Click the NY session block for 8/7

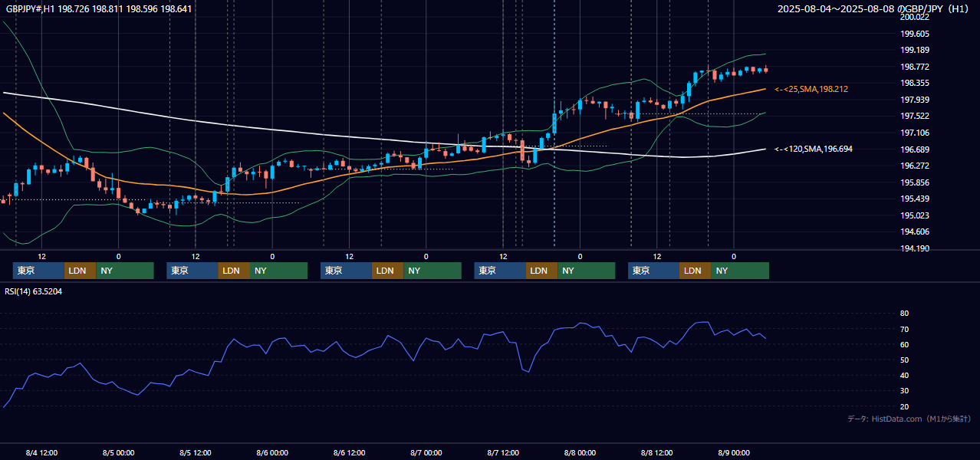pos(586,271)
